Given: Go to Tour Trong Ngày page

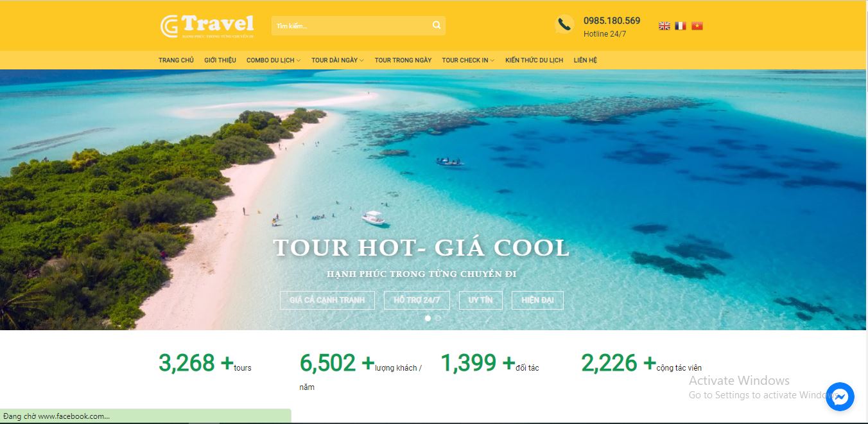Looking at the screenshot, I should tap(403, 60).
